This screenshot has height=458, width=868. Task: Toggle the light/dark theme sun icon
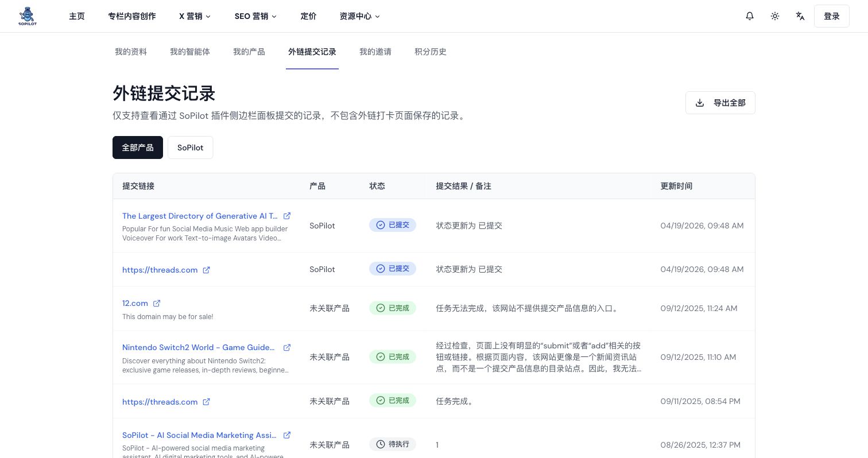pos(775,16)
